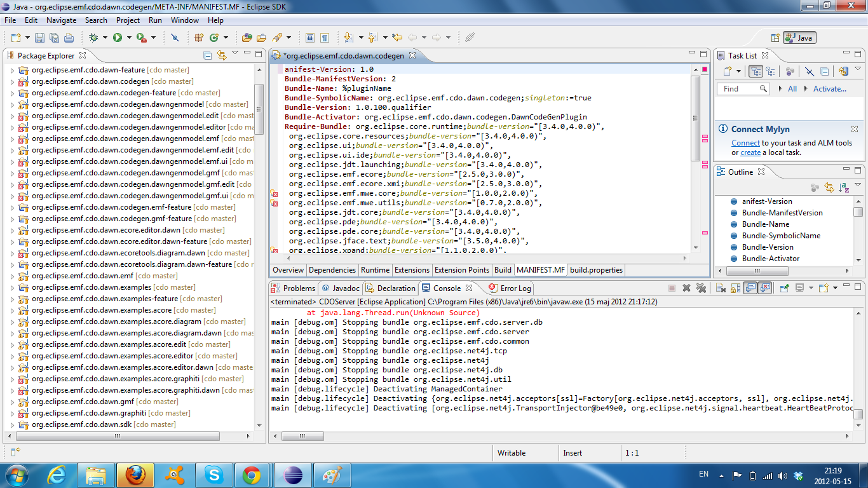
Task: Open Skype from the Windows taskbar
Action: [214, 475]
